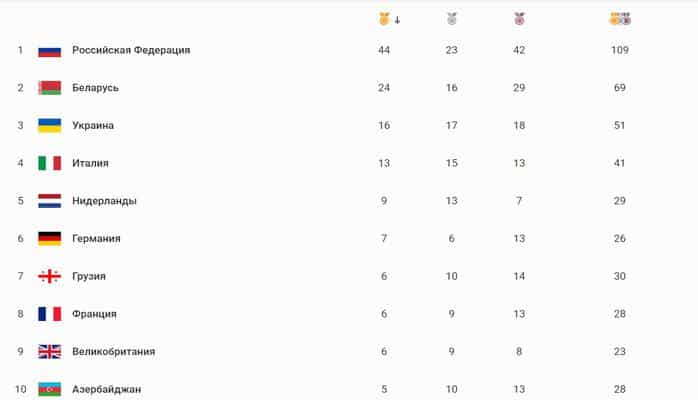
Task: Sort by gold medal column icon
Action: pyautogui.click(x=384, y=19)
